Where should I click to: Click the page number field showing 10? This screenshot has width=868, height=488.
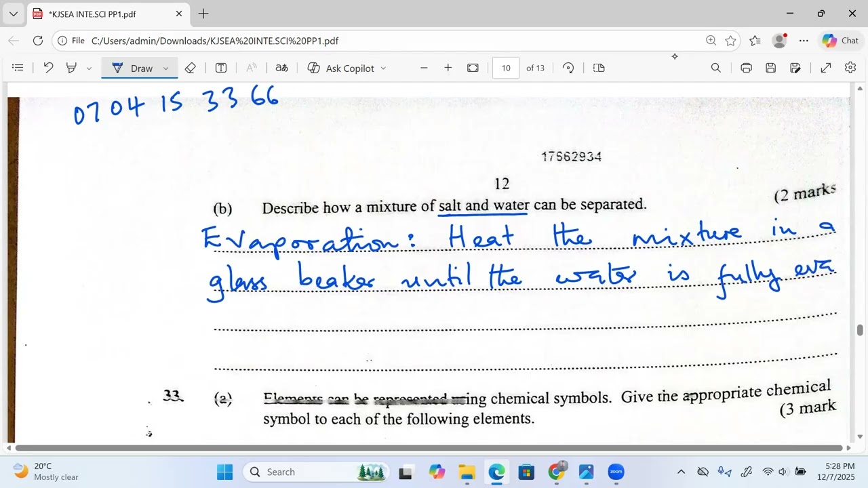pyautogui.click(x=506, y=68)
